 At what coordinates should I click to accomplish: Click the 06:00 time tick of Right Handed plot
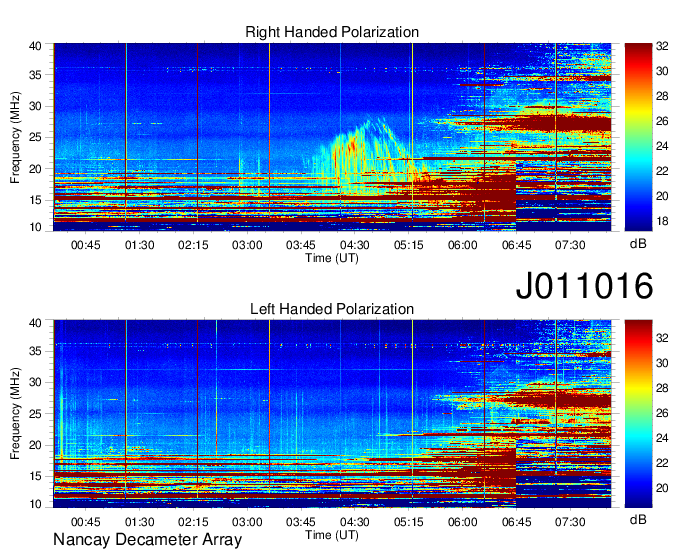click(x=462, y=245)
